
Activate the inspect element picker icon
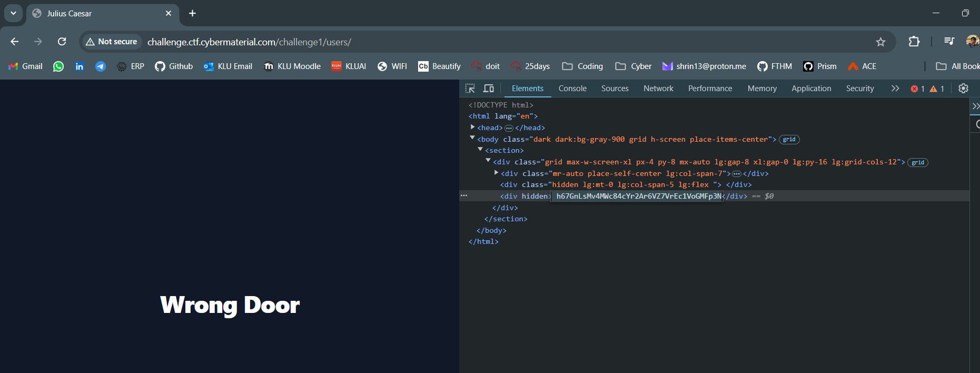click(x=470, y=89)
